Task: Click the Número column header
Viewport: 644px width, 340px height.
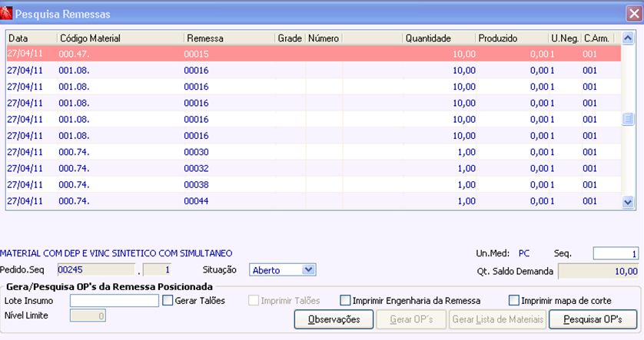Action: 324,38
